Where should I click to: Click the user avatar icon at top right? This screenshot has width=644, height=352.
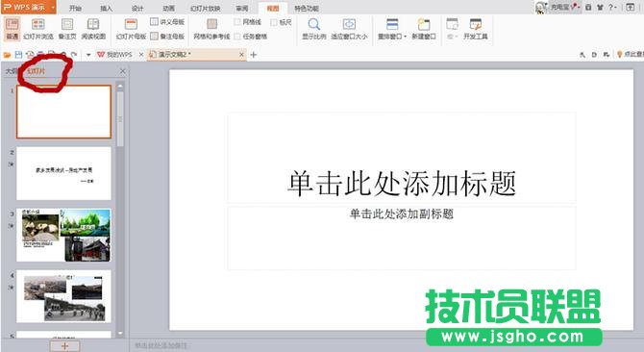(541, 7)
